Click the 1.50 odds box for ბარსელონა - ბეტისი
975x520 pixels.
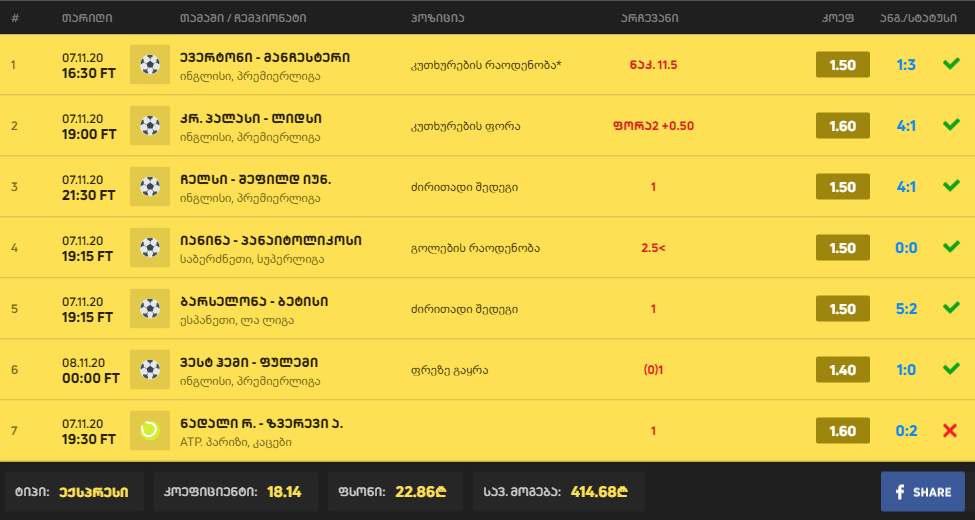pyautogui.click(x=843, y=309)
